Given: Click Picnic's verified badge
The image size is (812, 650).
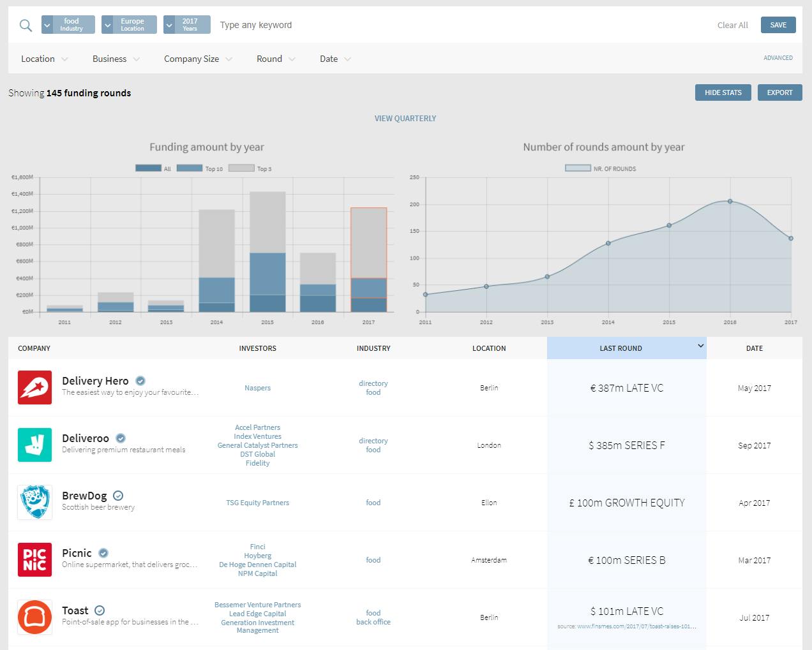Looking at the screenshot, I should 103,553.
